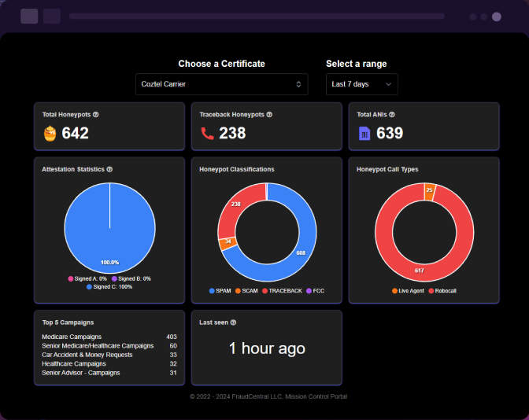
Task: Open the Coztel Carrier certificate dropdown
Action: 221,84
